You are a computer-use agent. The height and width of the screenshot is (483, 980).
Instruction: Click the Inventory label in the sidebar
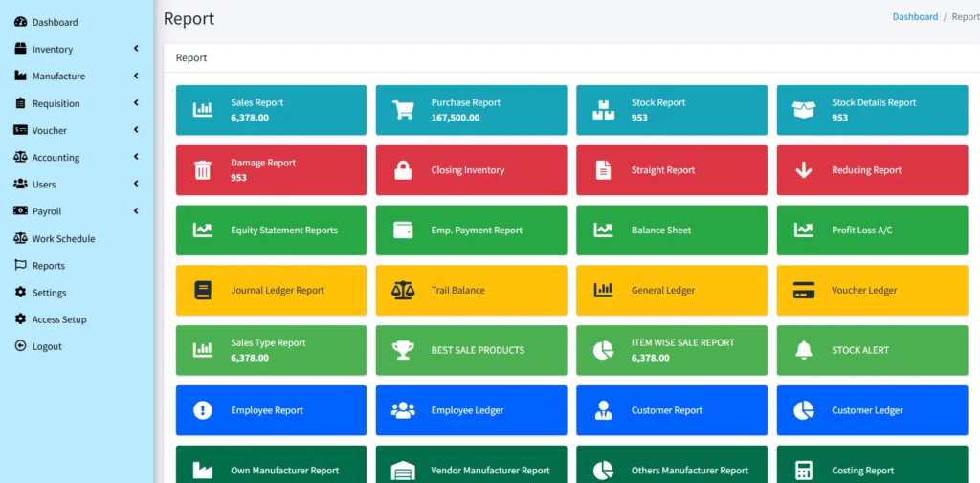pyautogui.click(x=53, y=50)
